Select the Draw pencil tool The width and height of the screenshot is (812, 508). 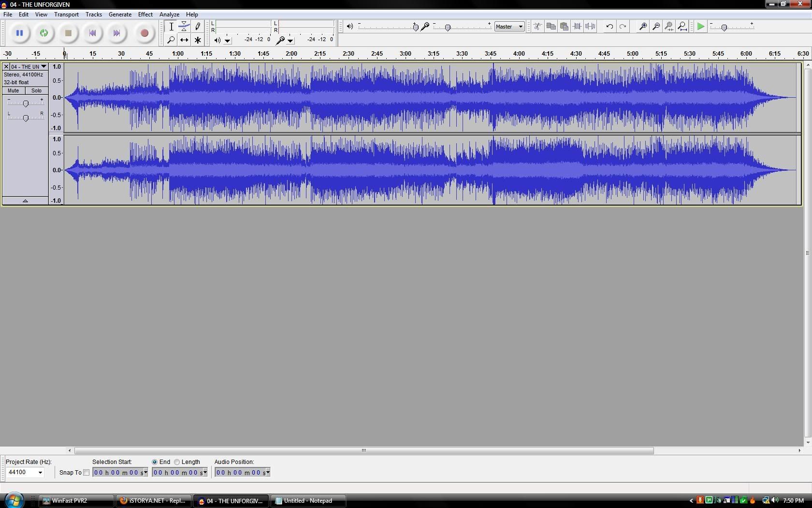pos(198,27)
